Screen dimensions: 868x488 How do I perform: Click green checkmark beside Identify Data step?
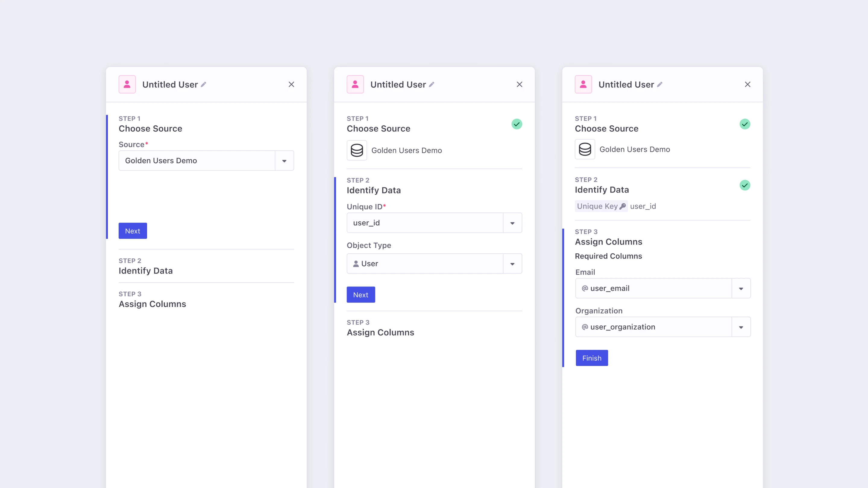coord(745,185)
